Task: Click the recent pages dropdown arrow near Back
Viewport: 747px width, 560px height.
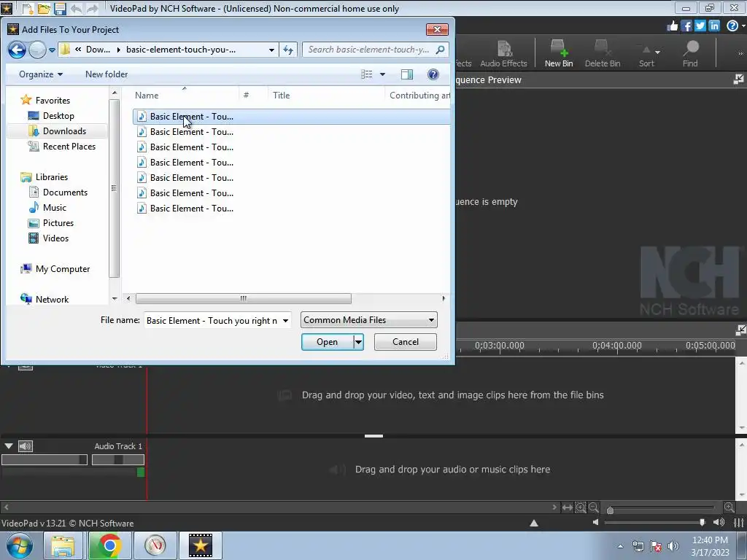Action: click(52, 50)
